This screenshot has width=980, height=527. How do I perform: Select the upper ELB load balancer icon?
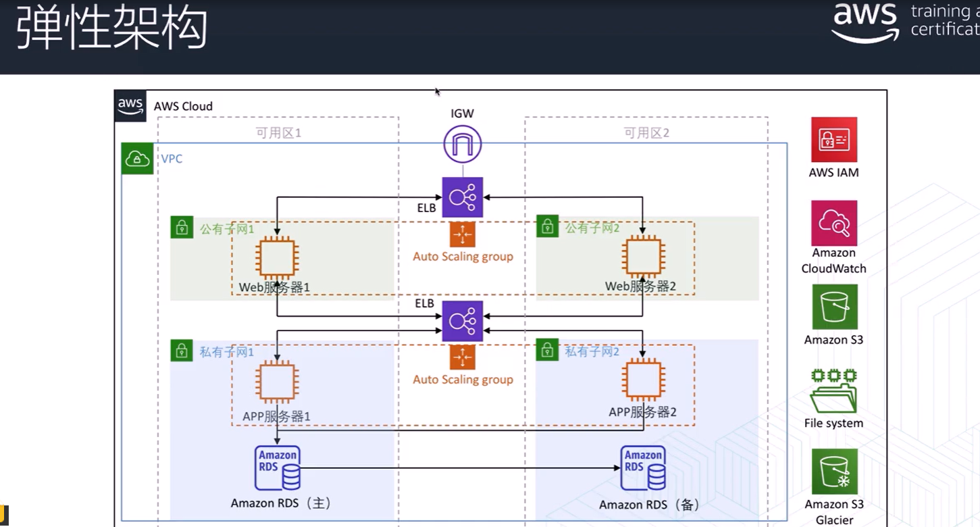463,197
